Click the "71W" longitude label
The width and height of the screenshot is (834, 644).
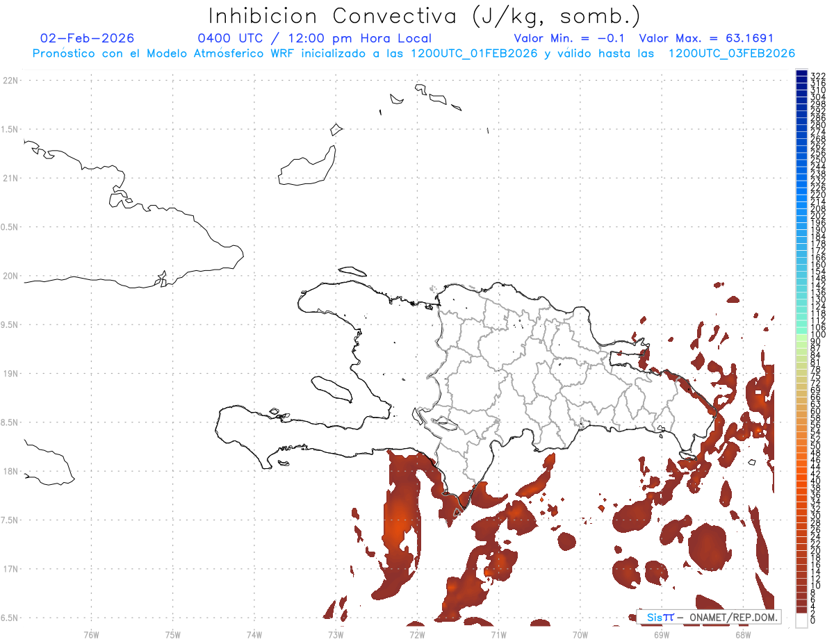coord(498,634)
